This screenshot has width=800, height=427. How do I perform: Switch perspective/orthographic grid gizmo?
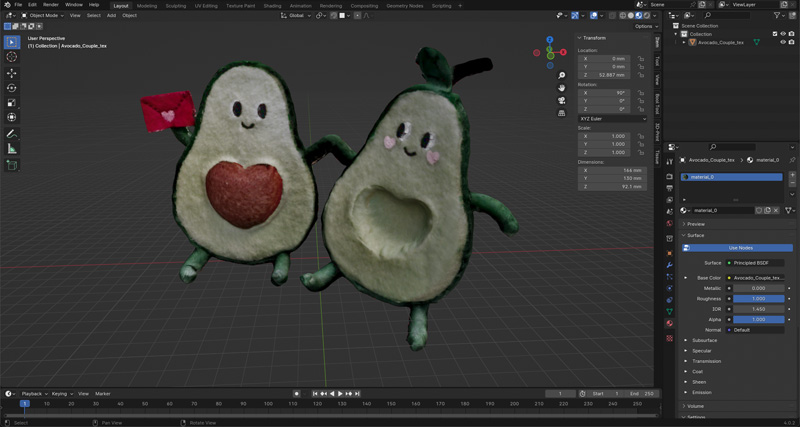pyautogui.click(x=562, y=113)
